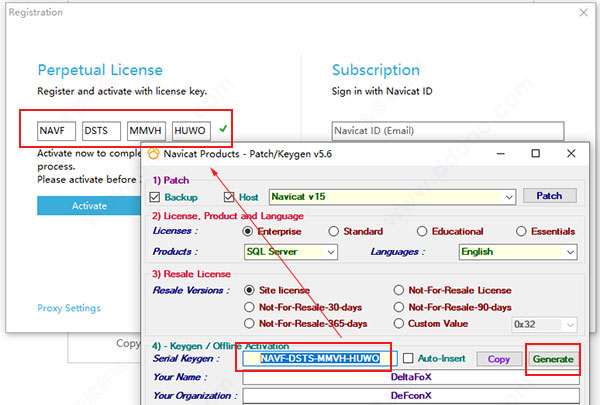The width and height of the screenshot is (600, 405).
Task: Click the Perpetual License heading
Action: click(x=100, y=70)
